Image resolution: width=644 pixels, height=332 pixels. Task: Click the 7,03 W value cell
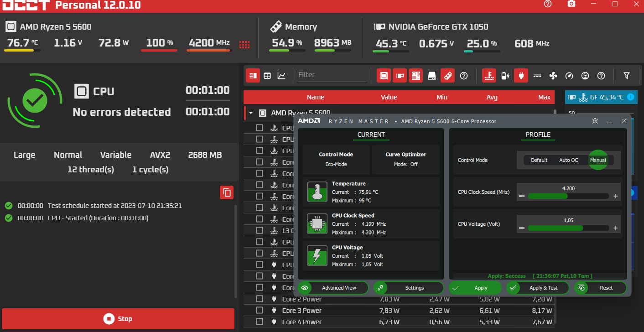pos(390,299)
